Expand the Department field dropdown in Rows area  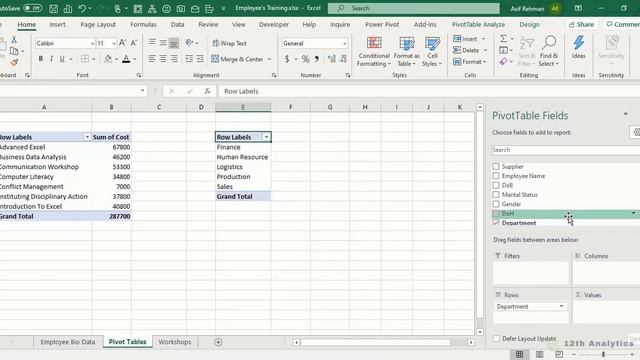pyautogui.click(x=561, y=306)
